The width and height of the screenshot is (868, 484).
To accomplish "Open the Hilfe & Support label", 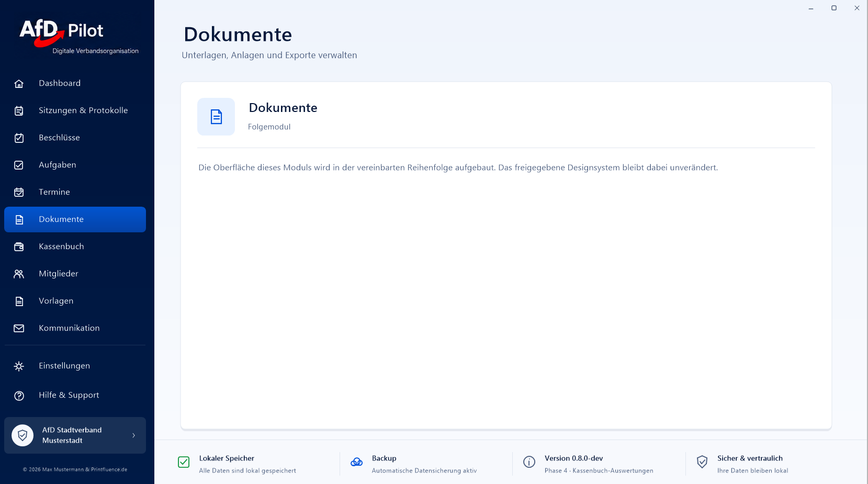I will (x=69, y=395).
